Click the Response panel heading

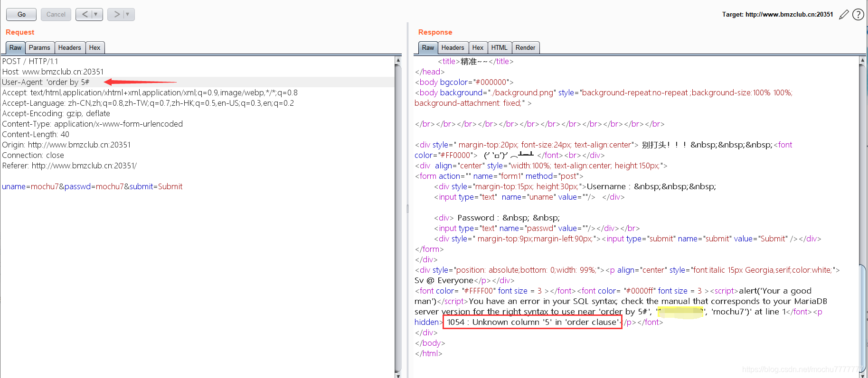[x=435, y=32]
